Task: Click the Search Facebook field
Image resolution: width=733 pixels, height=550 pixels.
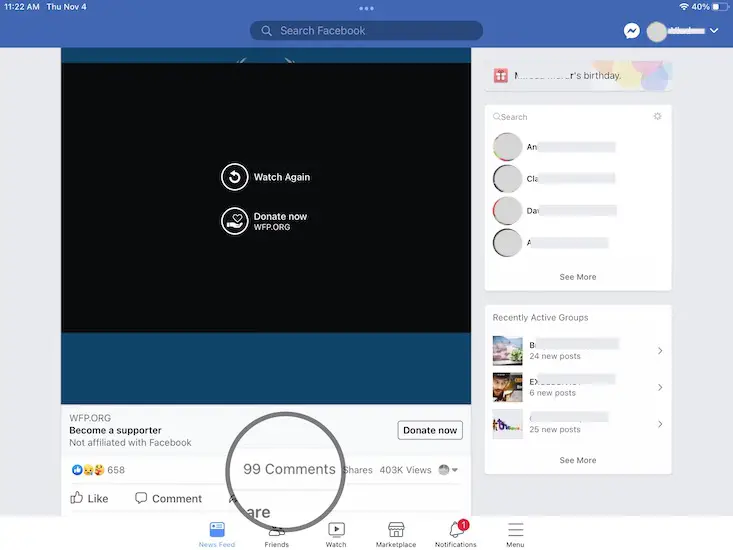Action: (366, 31)
